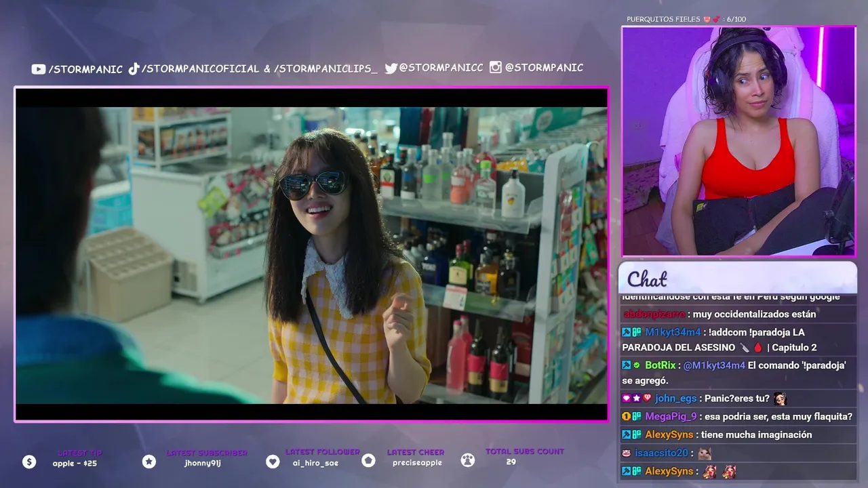Click the heart badge next to john_egs

(647, 399)
